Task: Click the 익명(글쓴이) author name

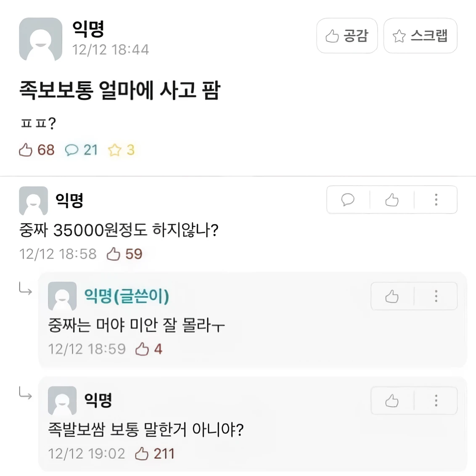Action: pyautogui.click(x=127, y=296)
